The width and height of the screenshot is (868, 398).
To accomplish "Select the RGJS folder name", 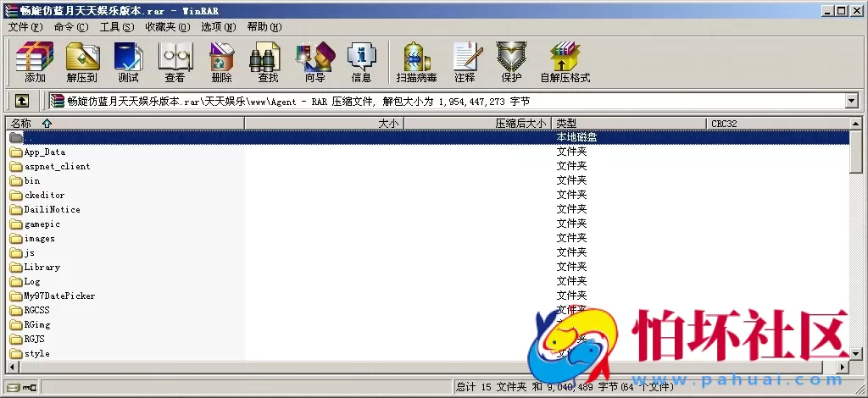I will click(x=34, y=339).
